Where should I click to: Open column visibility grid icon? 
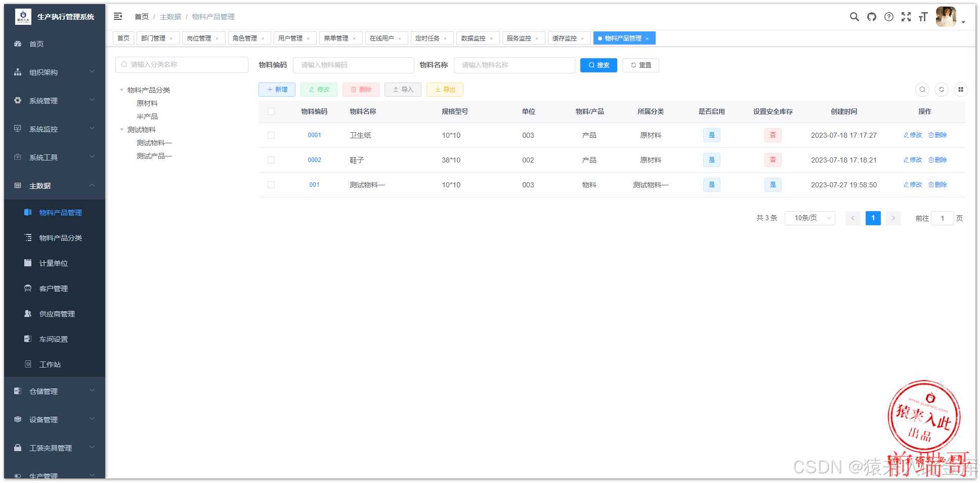(x=960, y=90)
